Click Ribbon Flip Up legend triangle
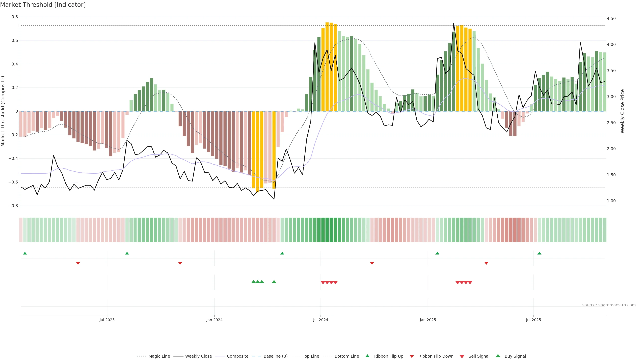Viewport: 644px width, 362px height. [367, 356]
